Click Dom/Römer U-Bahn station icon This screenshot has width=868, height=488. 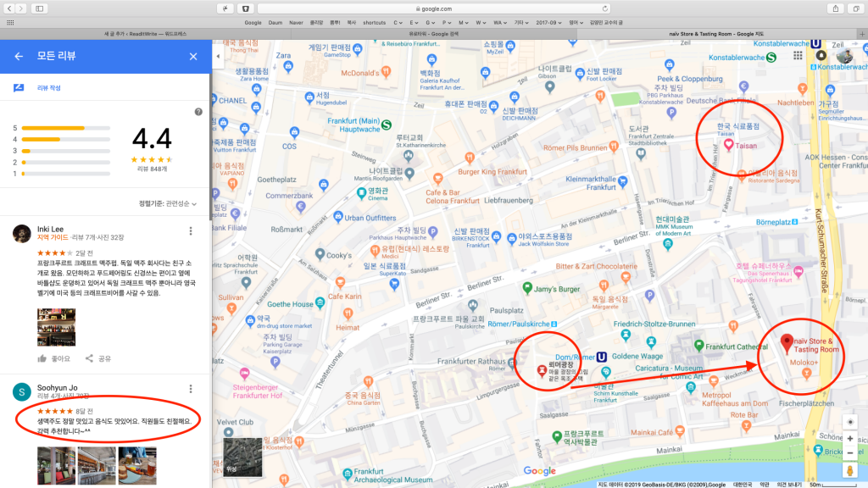pyautogui.click(x=601, y=357)
